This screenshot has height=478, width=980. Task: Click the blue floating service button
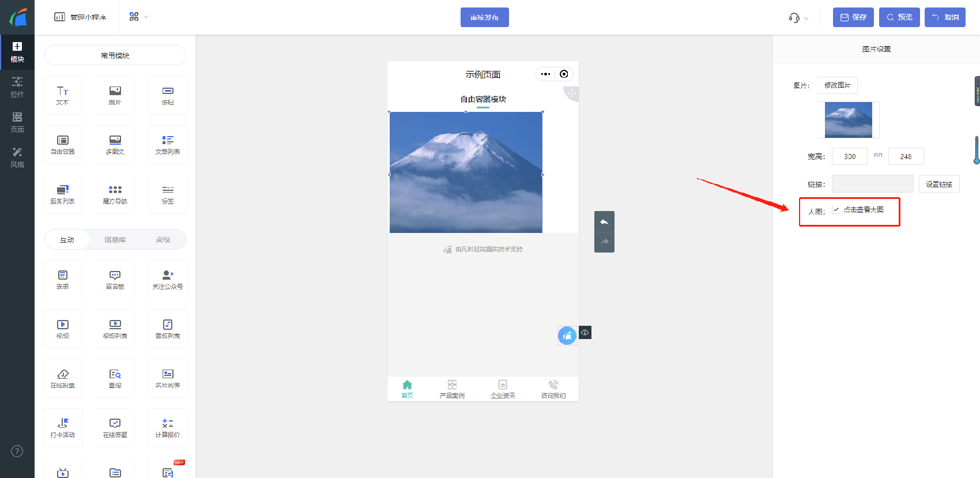point(567,336)
